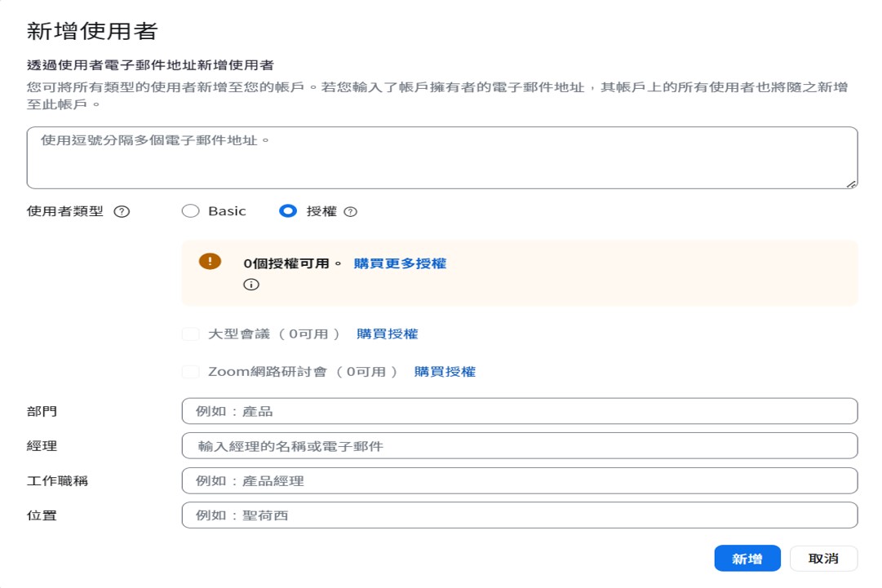Click 購買授權 link beside 大型會議
This screenshot has width=882, height=588.
388,334
